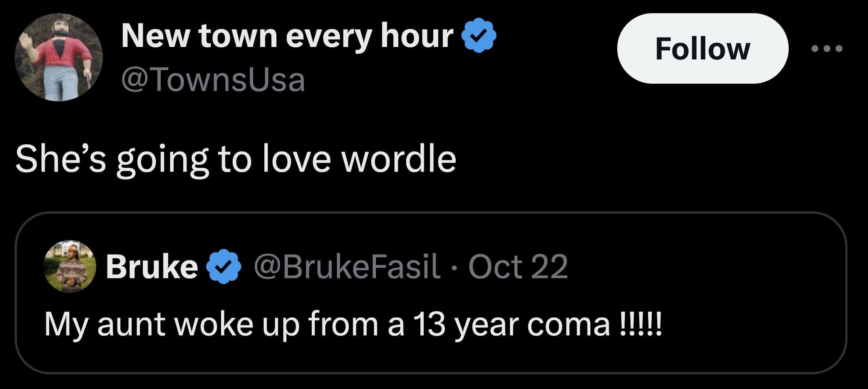Open the @TownsUsa handle link
868x389 pixels.
(213, 80)
